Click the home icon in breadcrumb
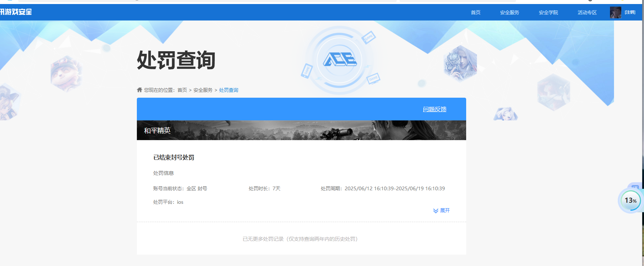Image resolution: width=644 pixels, height=266 pixels. click(x=139, y=90)
